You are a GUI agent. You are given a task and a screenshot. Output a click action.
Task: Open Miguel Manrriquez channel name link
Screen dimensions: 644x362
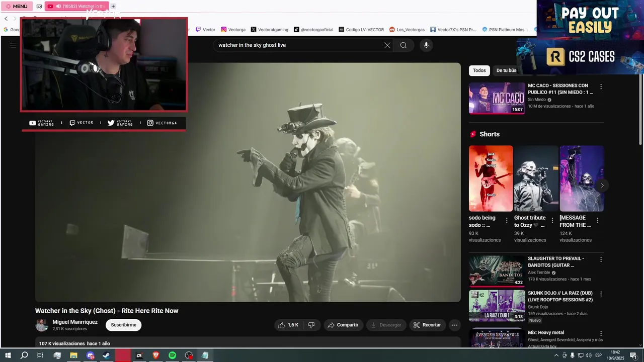(x=75, y=322)
